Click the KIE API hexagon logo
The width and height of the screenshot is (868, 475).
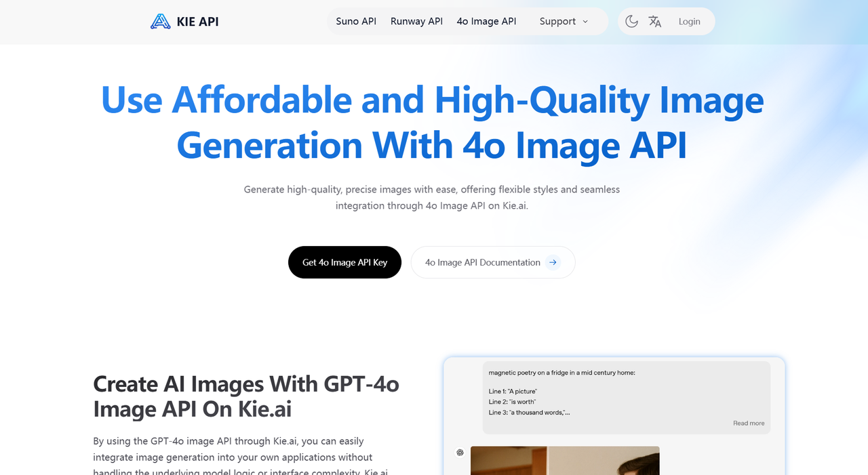[160, 21]
